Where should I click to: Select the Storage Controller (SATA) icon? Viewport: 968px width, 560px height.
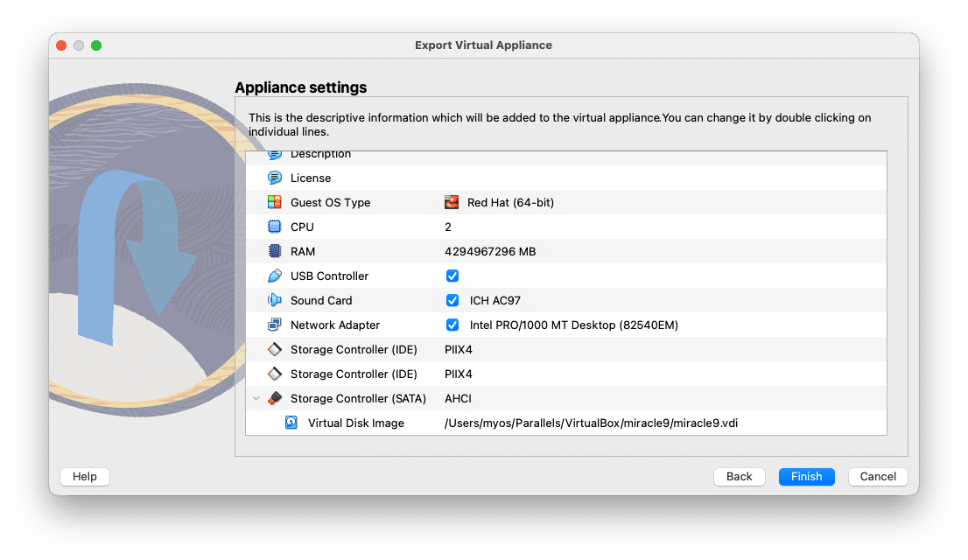pyautogui.click(x=274, y=398)
